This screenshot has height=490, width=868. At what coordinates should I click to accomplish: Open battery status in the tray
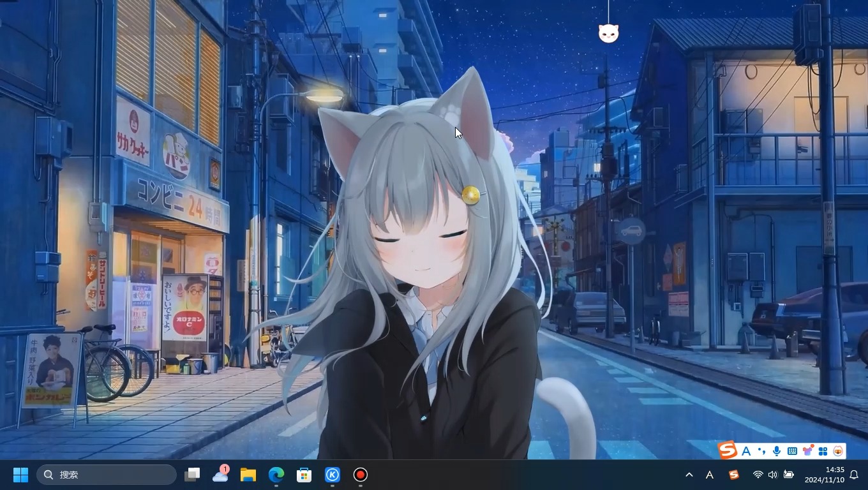[789, 475]
